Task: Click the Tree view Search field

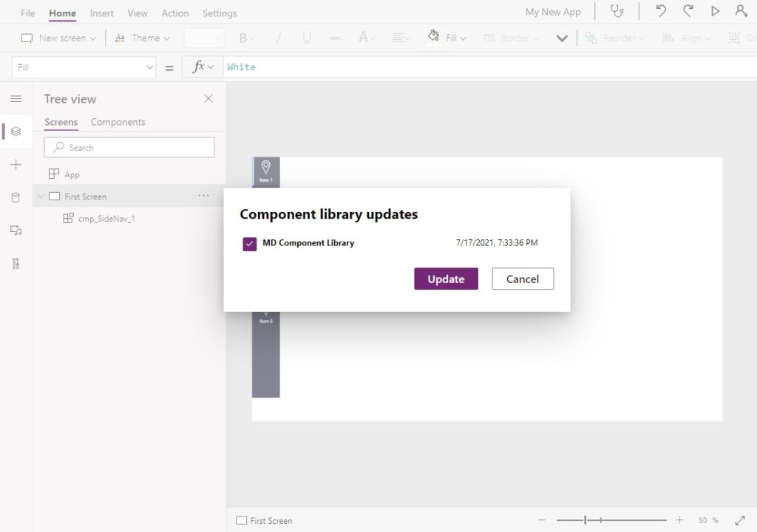Action: pos(129,147)
